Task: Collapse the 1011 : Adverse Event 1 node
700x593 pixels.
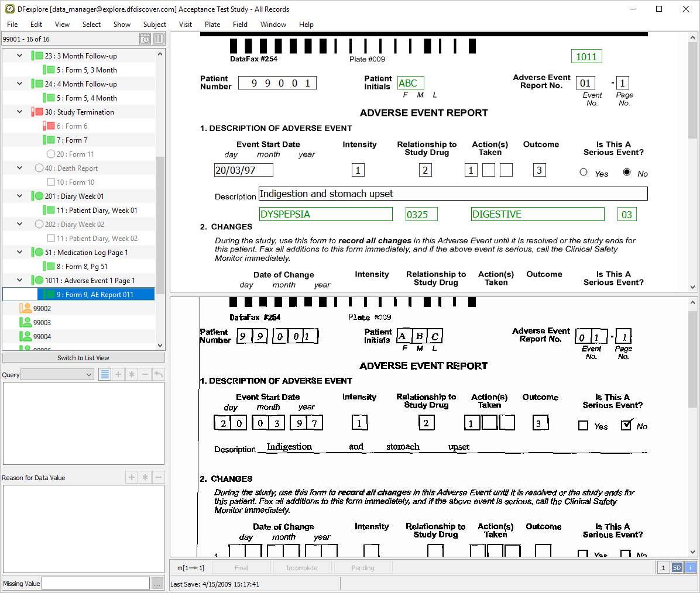Action: pos(19,280)
